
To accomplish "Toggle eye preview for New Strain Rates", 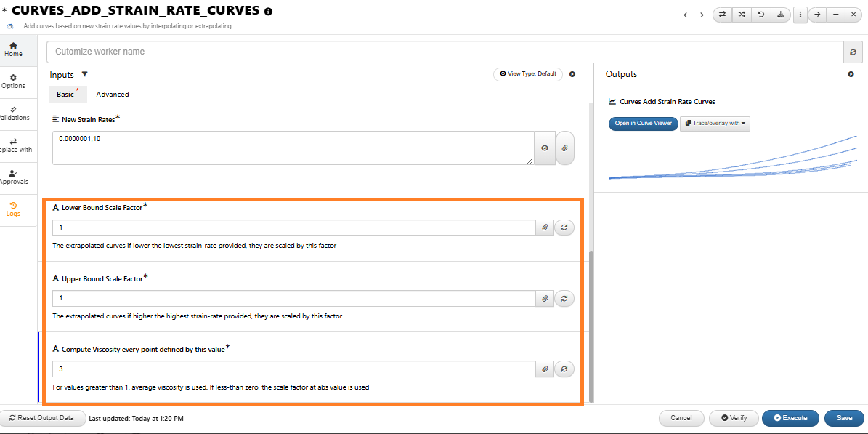I will coord(545,148).
